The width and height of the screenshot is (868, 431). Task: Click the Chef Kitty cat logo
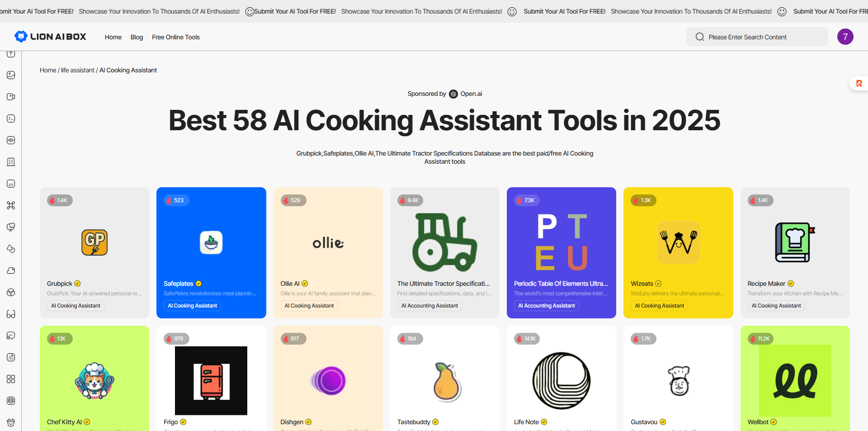point(94,381)
